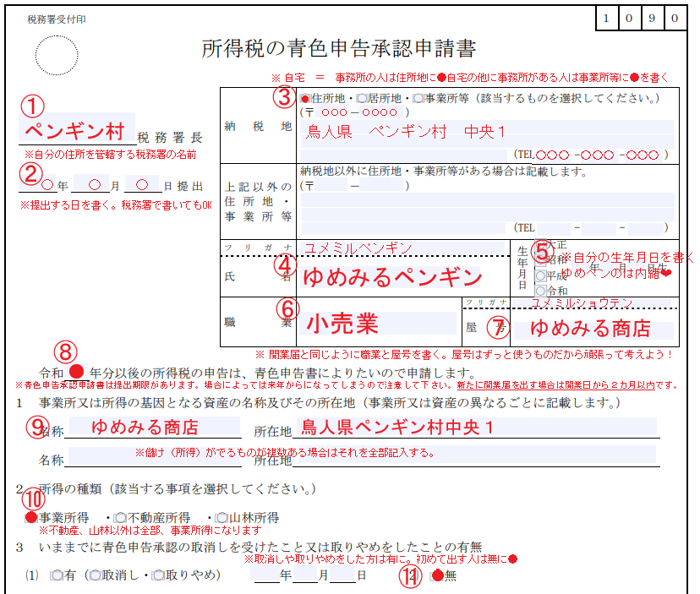This screenshot has height=594, width=700.
Task: Click the submission day field before 日提出
Action: (142, 184)
